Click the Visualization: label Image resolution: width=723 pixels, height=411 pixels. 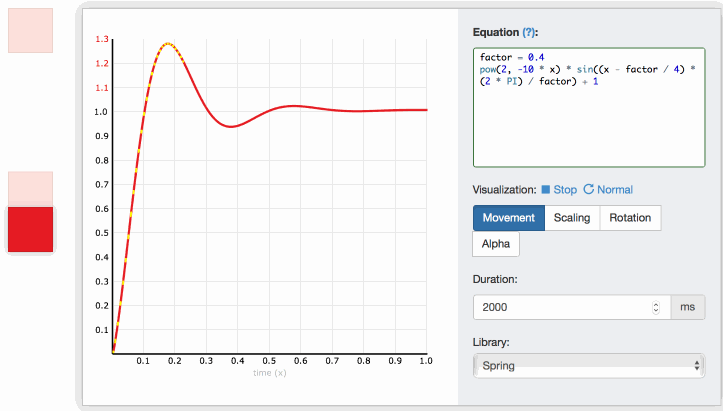coord(504,190)
